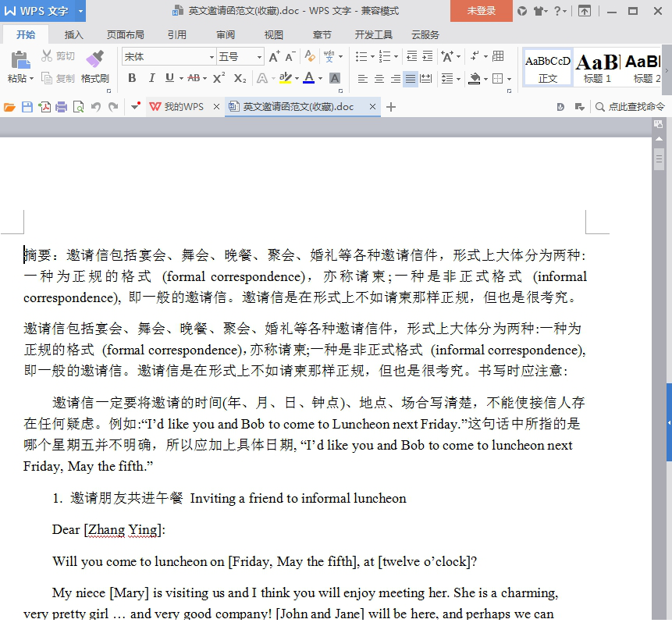Click the Cut (剪切) scissors button
Image resolution: width=672 pixels, height=644 pixels.
pyautogui.click(x=58, y=56)
